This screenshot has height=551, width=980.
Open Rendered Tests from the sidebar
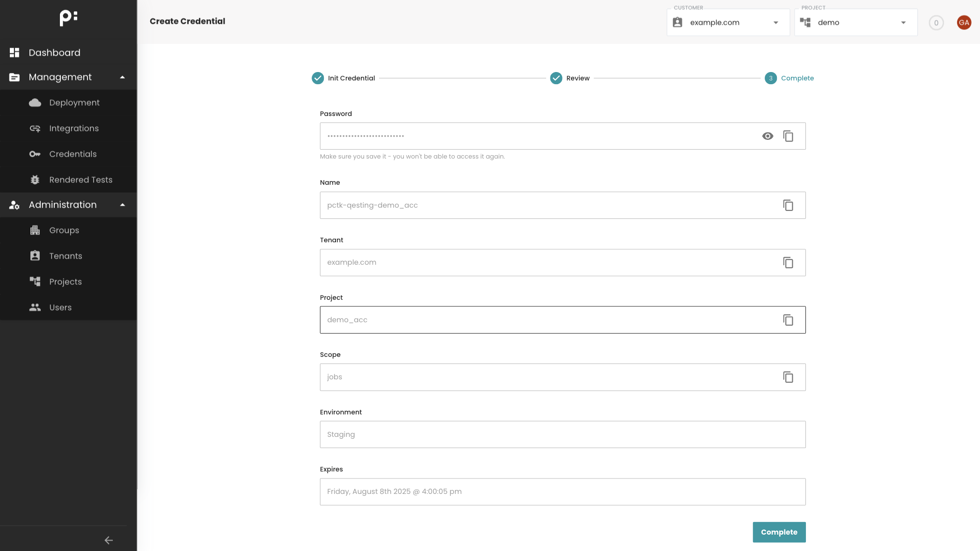click(x=80, y=180)
